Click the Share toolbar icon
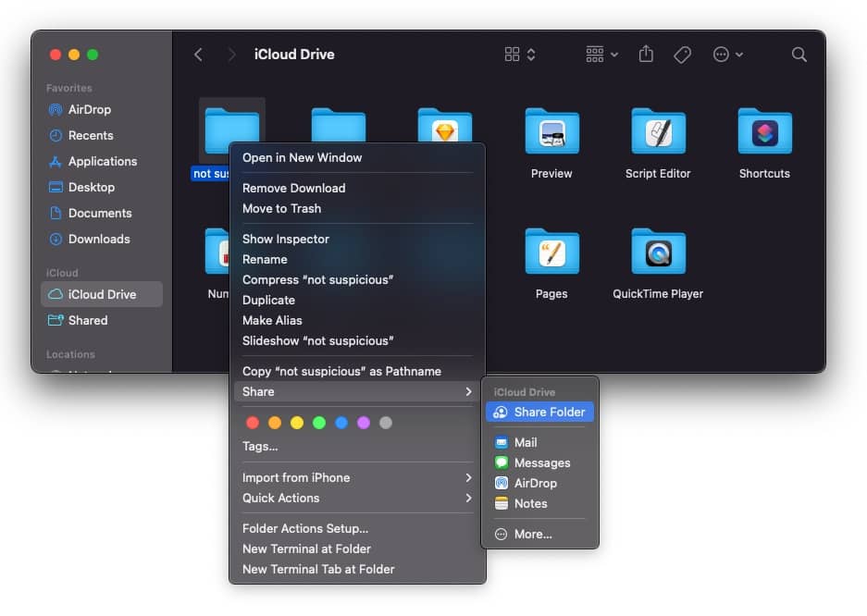 (646, 55)
